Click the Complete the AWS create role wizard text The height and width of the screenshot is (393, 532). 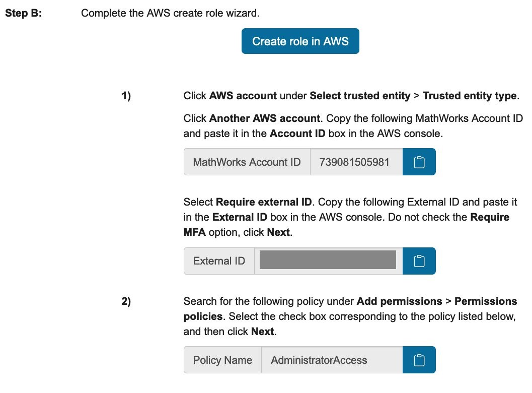coord(170,13)
